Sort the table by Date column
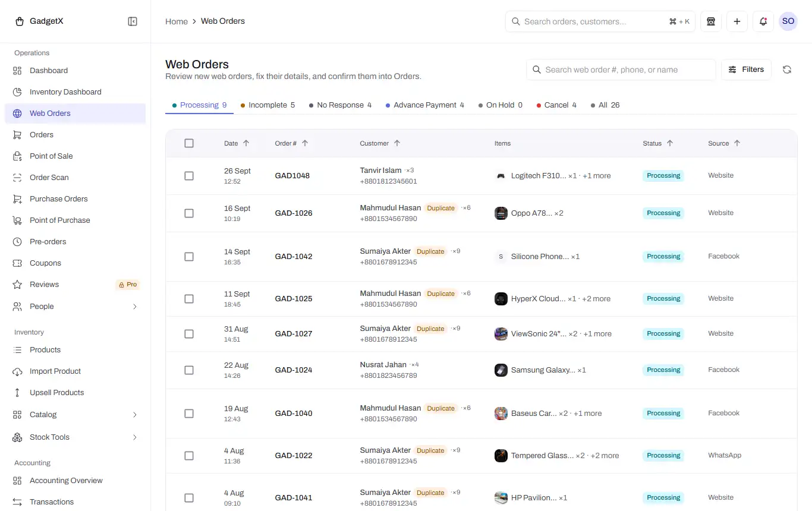 237,143
